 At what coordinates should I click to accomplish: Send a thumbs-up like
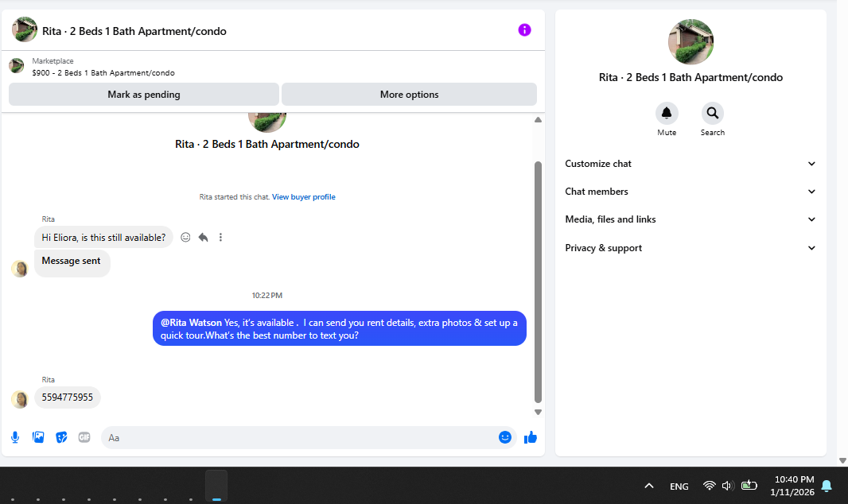click(531, 437)
